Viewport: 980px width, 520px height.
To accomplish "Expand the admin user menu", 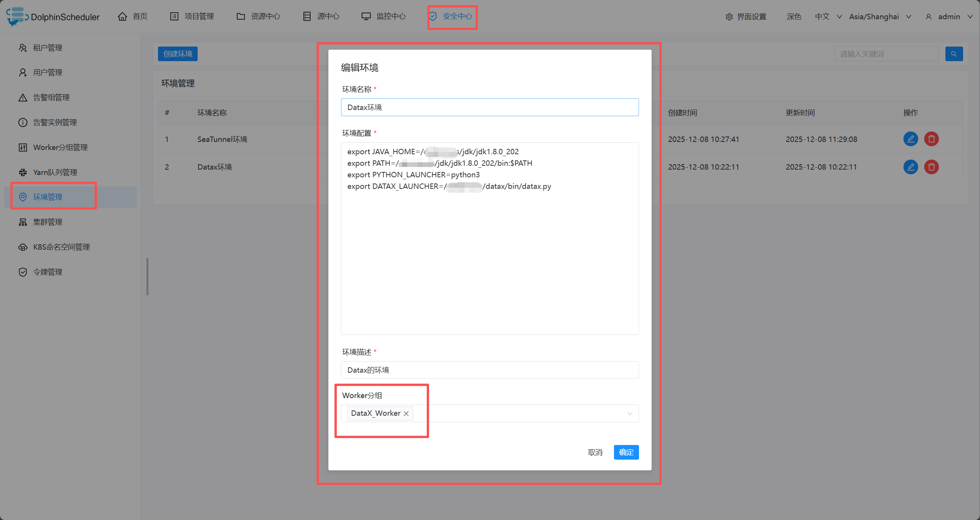I will [x=948, y=17].
